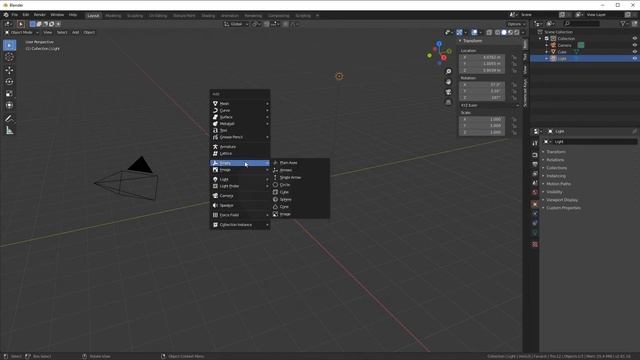Select the Move tool
This screenshot has width=640, height=360.
pos(9,70)
